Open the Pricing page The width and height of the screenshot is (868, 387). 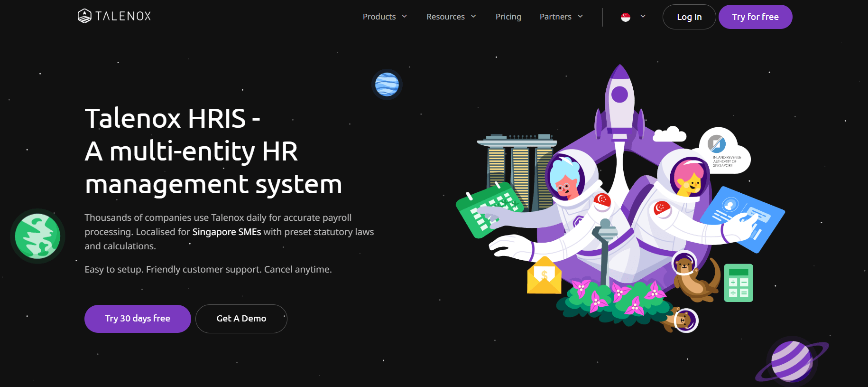[508, 17]
